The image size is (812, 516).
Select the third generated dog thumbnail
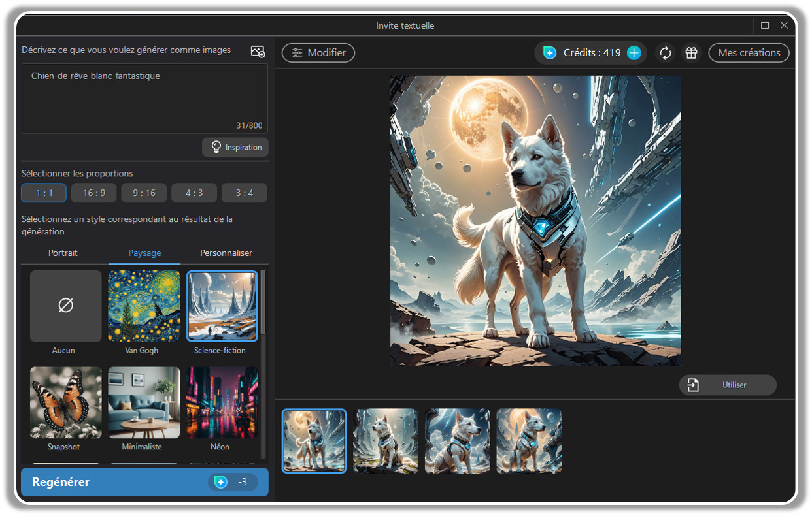pos(458,441)
